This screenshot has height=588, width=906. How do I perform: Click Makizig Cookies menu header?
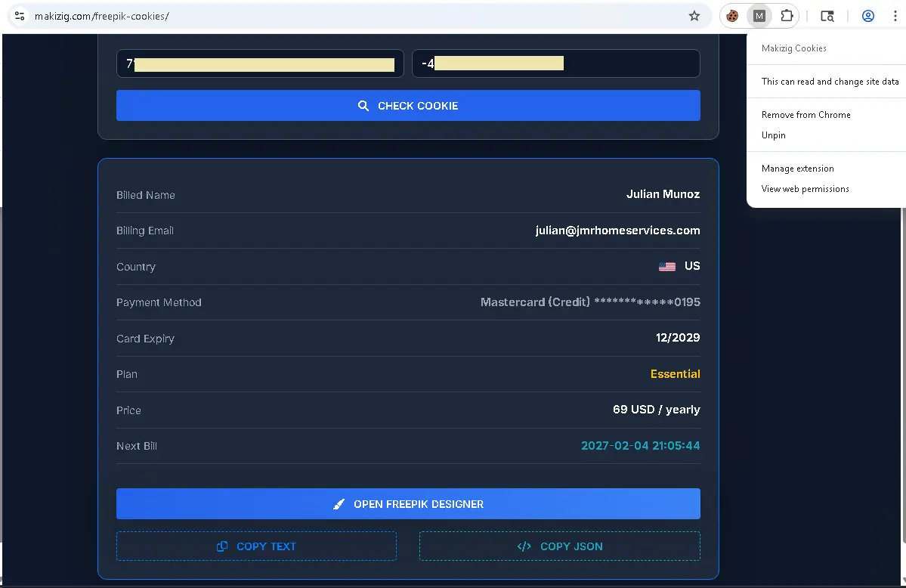[793, 48]
